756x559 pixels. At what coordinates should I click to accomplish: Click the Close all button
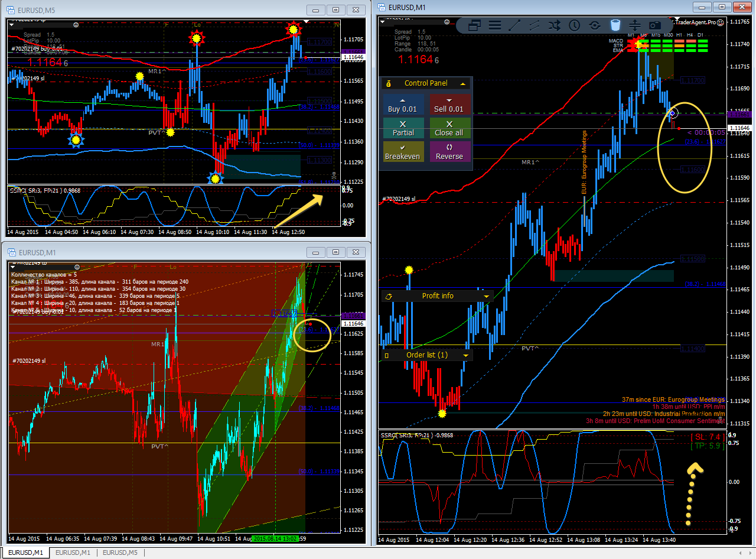point(449,128)
